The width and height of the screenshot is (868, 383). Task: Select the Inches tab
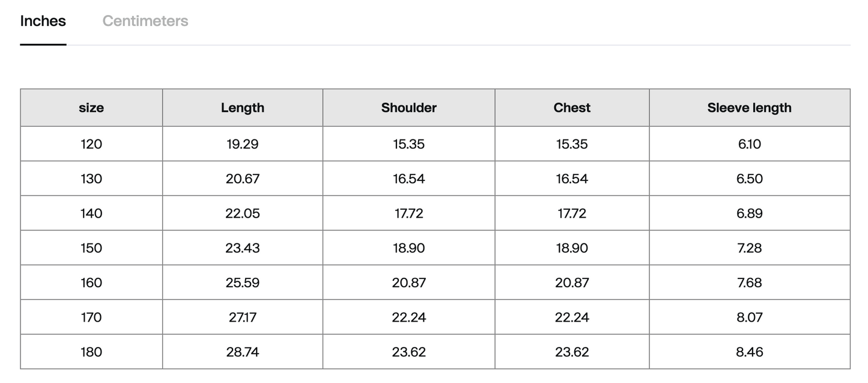(43, 21)
